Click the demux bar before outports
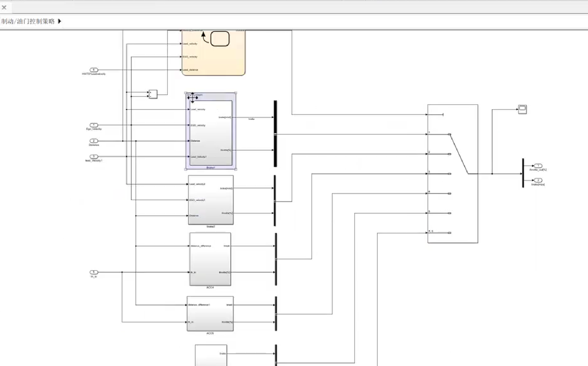588x366 pixels. [523, 173]
